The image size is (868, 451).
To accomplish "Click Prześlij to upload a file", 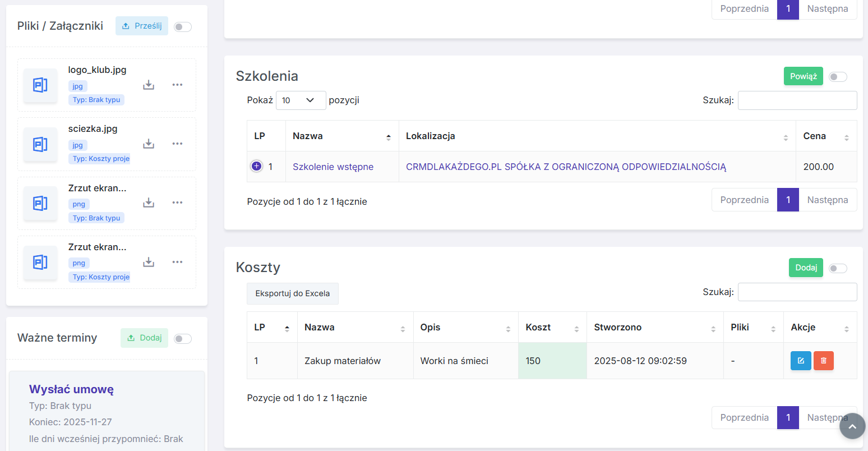I will pos(142,26).
